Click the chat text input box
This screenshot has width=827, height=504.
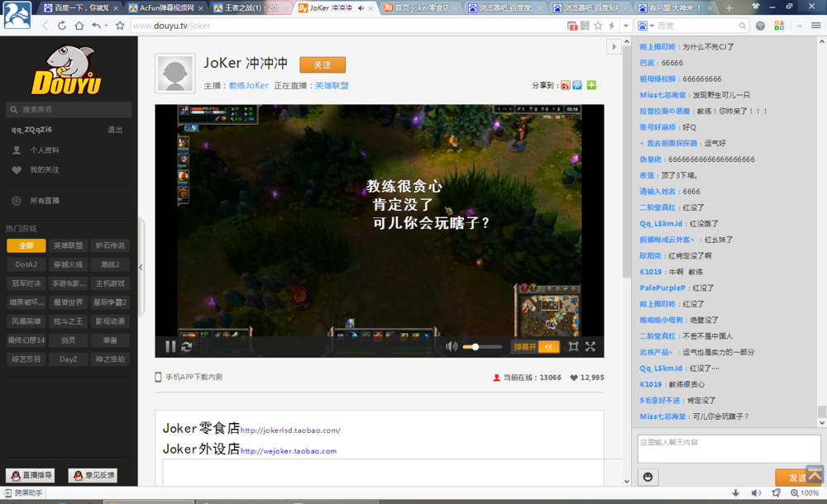[729, 449]
